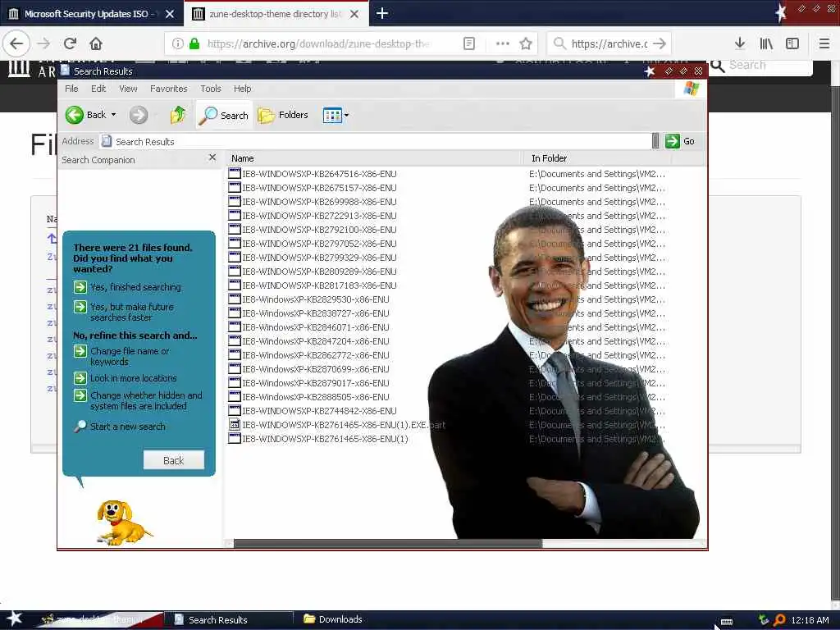Bookmark this page with star
840x630 pixels.
pyautogui.click(x=526, y=43)
